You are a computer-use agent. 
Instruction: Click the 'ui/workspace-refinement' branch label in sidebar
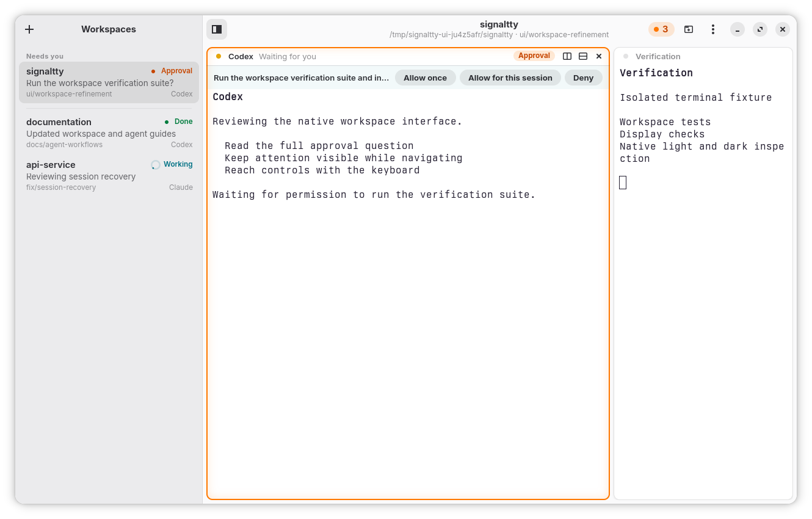[69, 94]
